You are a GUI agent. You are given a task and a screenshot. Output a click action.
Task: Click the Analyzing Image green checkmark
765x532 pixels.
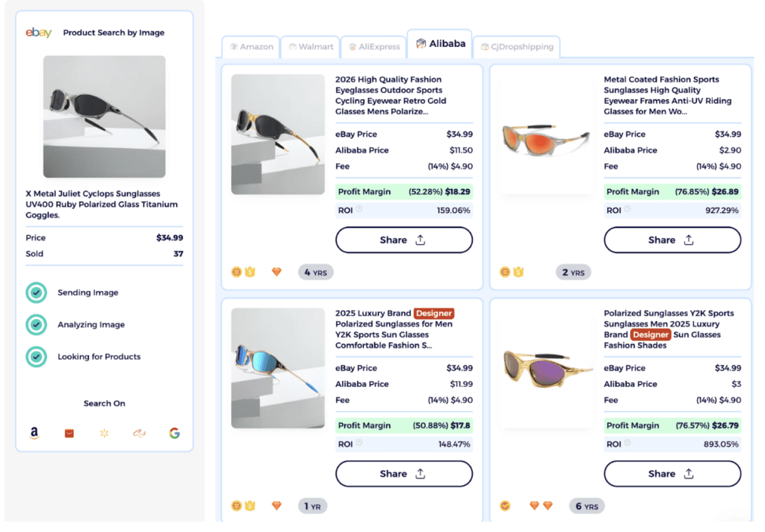[x=37, y=324]
